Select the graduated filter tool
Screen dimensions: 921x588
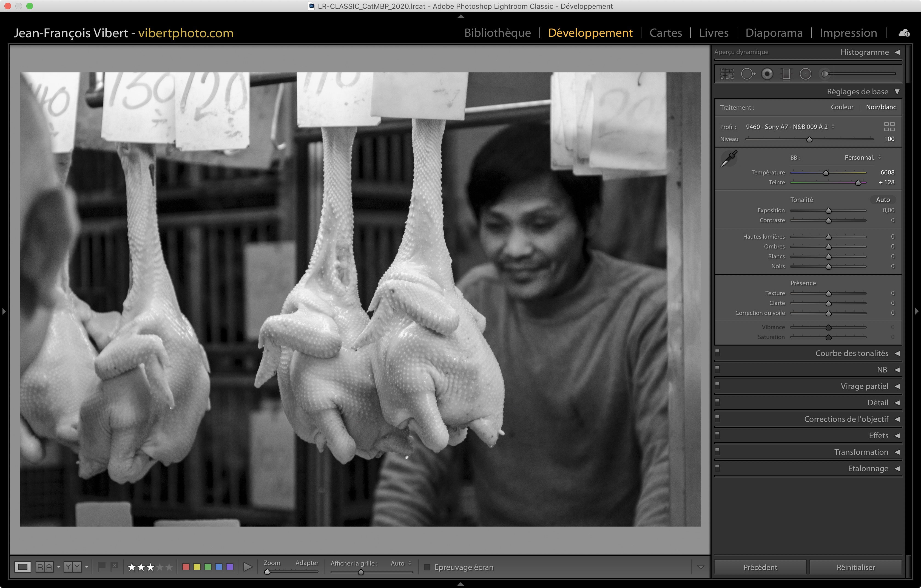tap(786, 74)
